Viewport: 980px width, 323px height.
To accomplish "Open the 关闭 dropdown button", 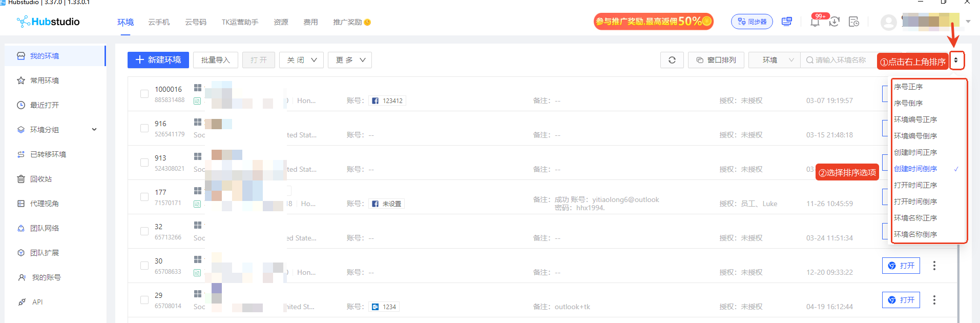I will click(x=301, y=60).
